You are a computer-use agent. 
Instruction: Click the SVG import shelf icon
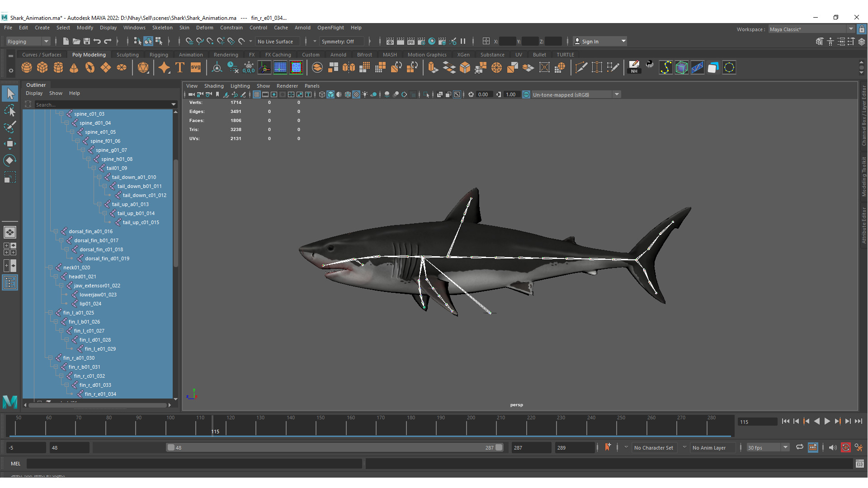coord(196,68)
